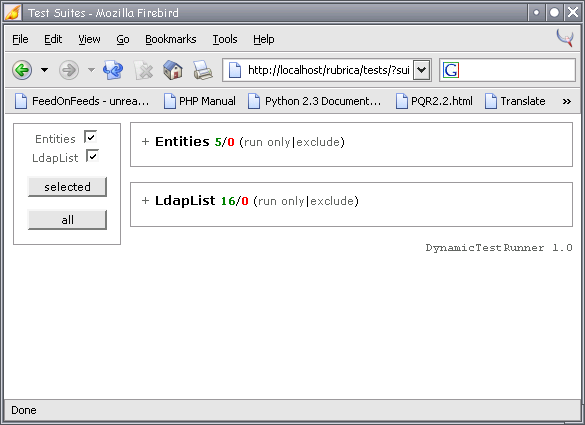Open the Tools menu
585x425 pixels.
click(x=225, y=39)
